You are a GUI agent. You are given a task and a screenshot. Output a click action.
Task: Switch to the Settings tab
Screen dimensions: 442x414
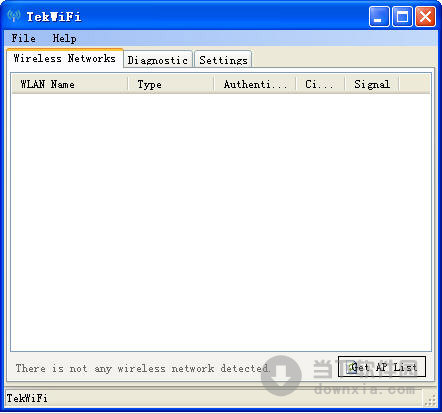pos(223,60)
